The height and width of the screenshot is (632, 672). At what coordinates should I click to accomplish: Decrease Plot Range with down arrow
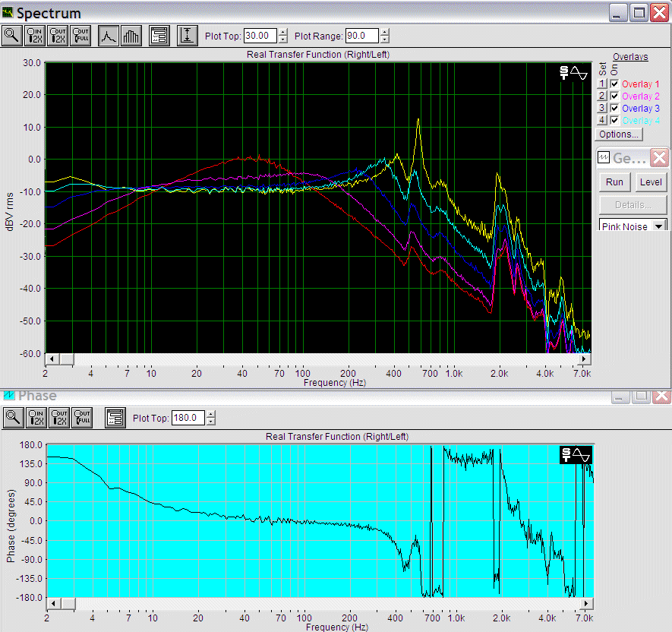point(385,39)
